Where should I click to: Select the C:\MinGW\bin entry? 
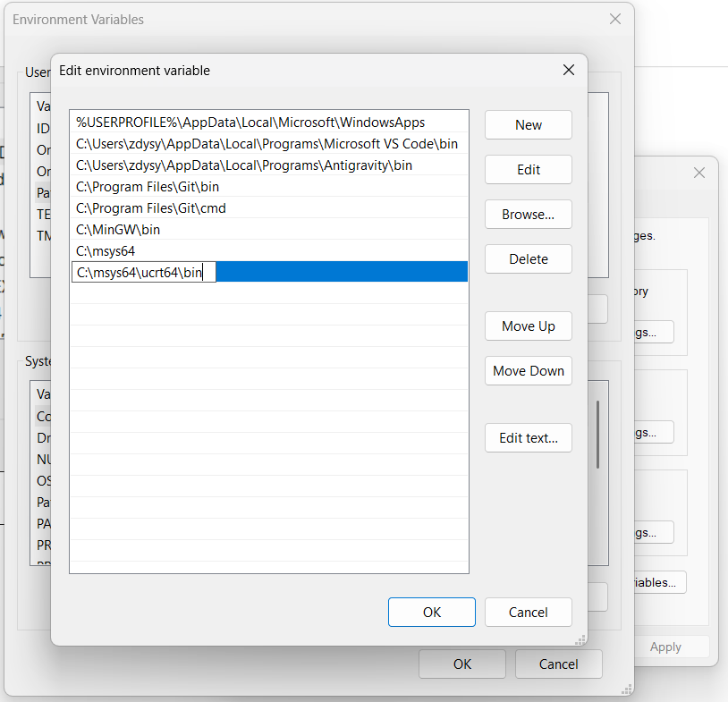(118, 230)
